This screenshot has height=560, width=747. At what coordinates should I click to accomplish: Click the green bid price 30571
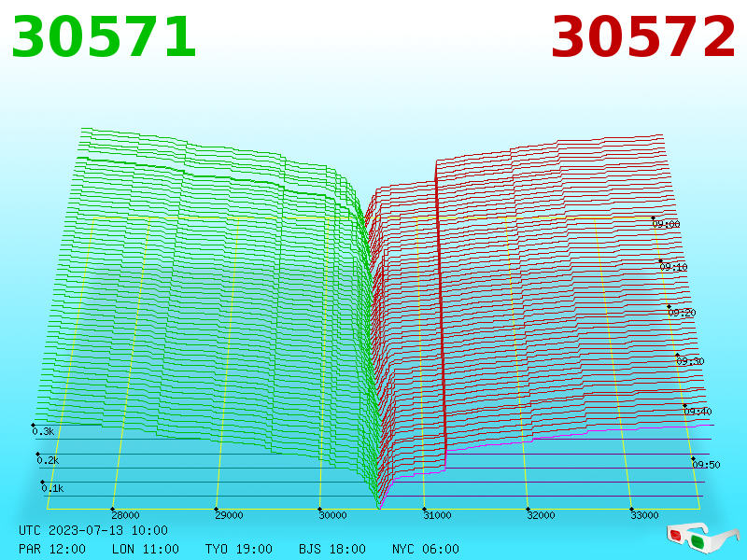[104, 37]
